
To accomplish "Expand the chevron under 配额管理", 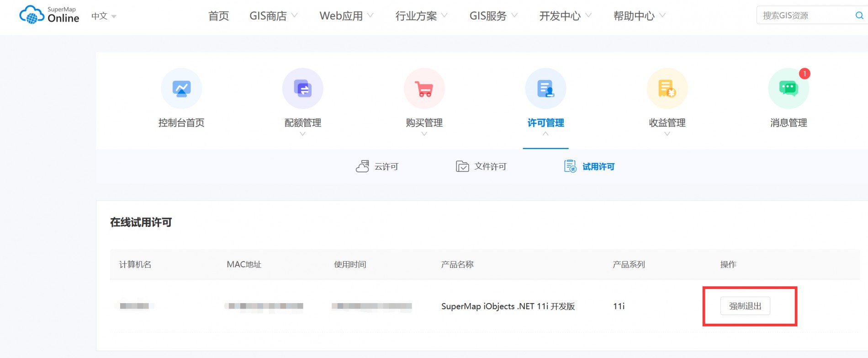I will pyautogui.click(x=302, y=134).
